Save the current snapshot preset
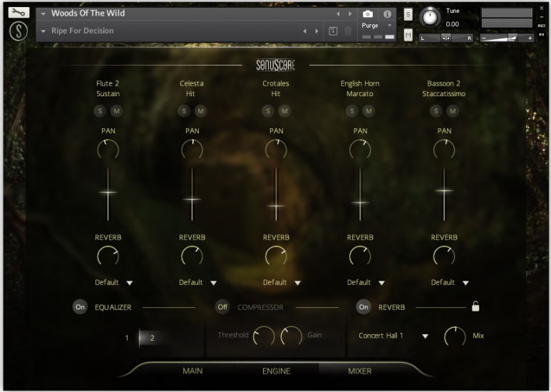The height and width of the screenshot is (392, 551). point(333,31)
